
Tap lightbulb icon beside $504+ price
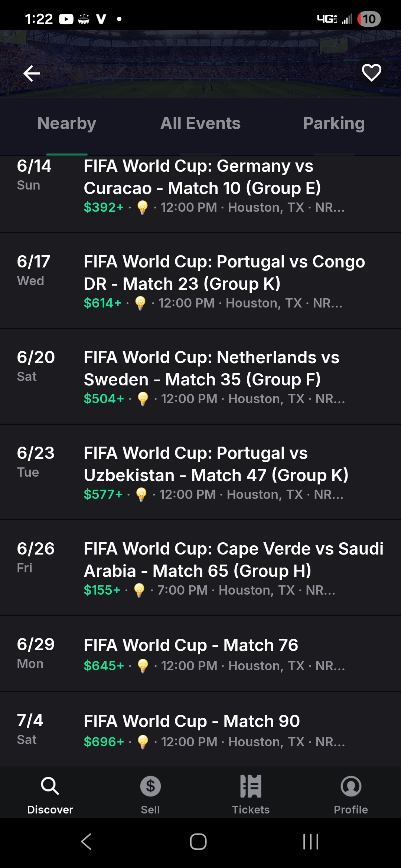tap(143, 399)
